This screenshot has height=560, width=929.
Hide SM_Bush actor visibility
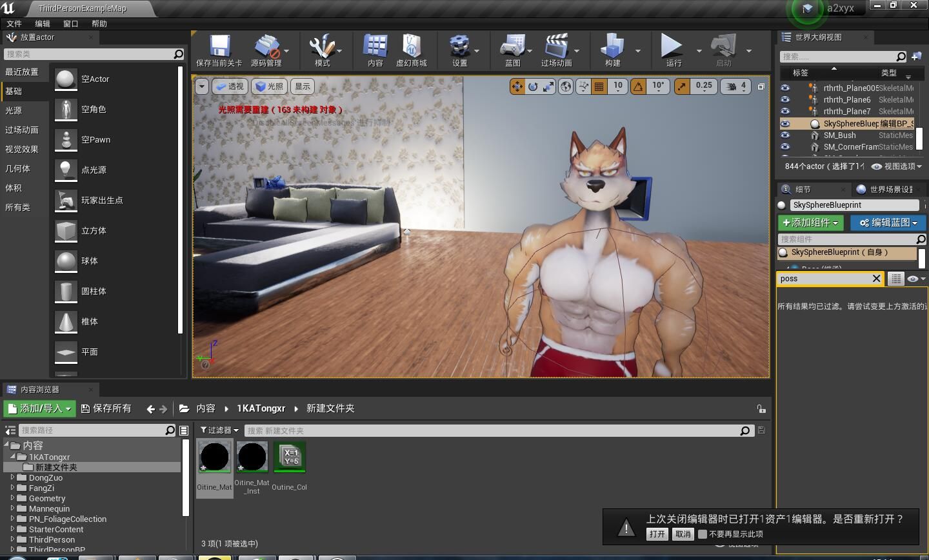tap(785, 135)
